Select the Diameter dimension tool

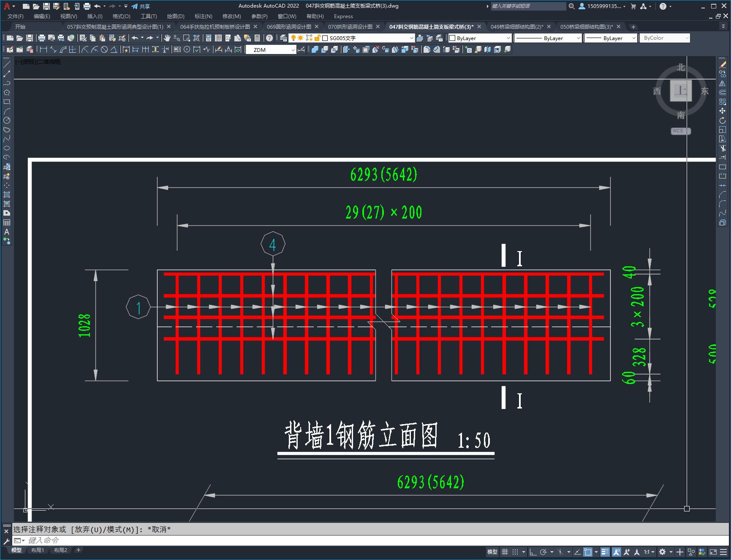pyautogui.click(x=104, y=49)
